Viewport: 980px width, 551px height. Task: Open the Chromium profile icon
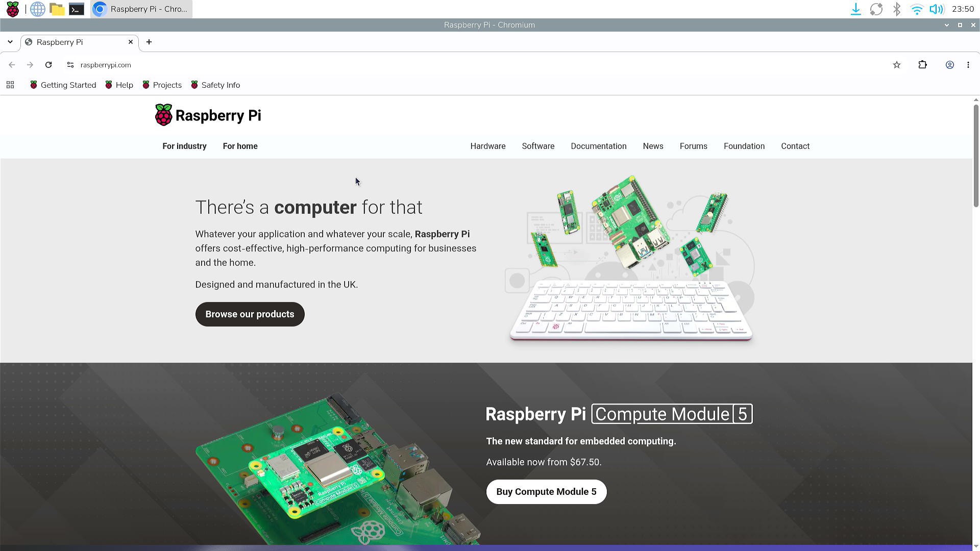pos(950,65)
